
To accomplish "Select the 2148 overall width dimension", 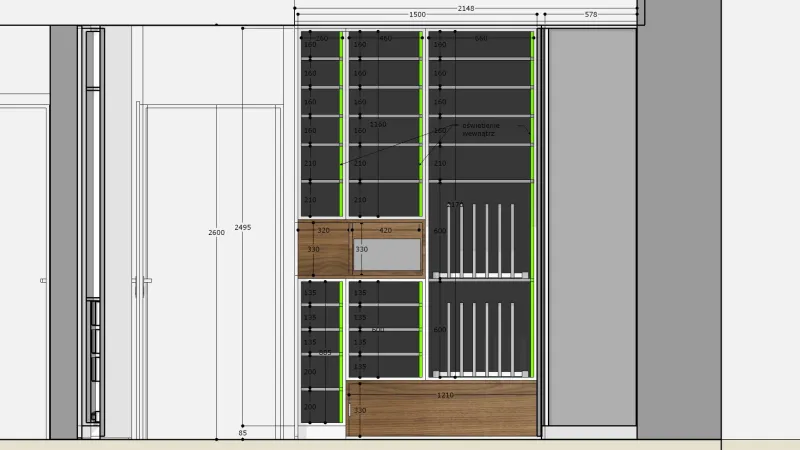I will pyautogui.click(x=466, y=8).
